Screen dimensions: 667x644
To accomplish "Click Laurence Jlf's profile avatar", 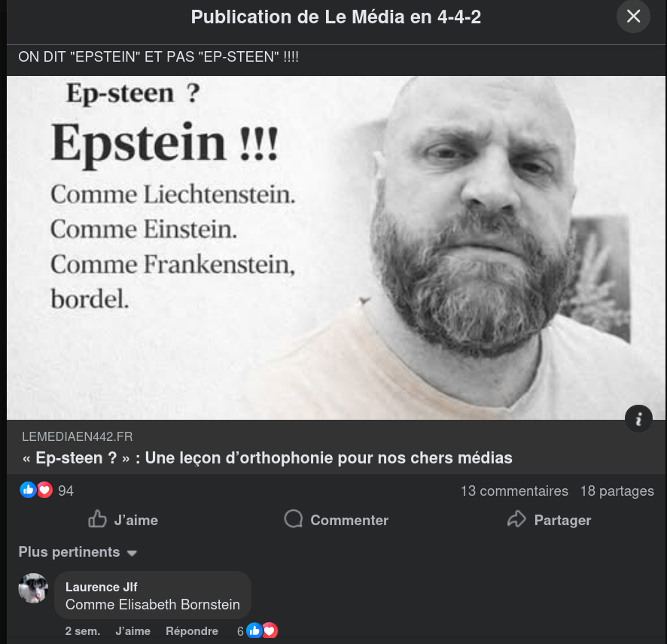I will coord(33,588).
